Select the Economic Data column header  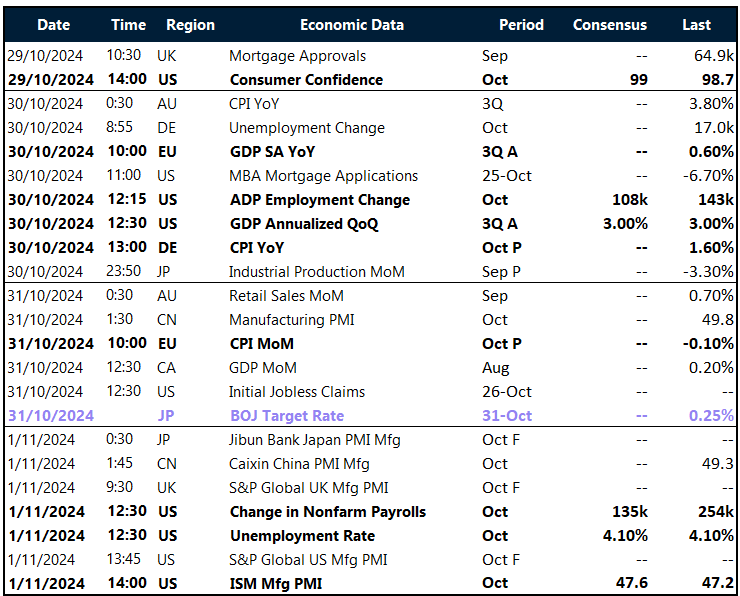pyautogui.click(x=352, y=25)
